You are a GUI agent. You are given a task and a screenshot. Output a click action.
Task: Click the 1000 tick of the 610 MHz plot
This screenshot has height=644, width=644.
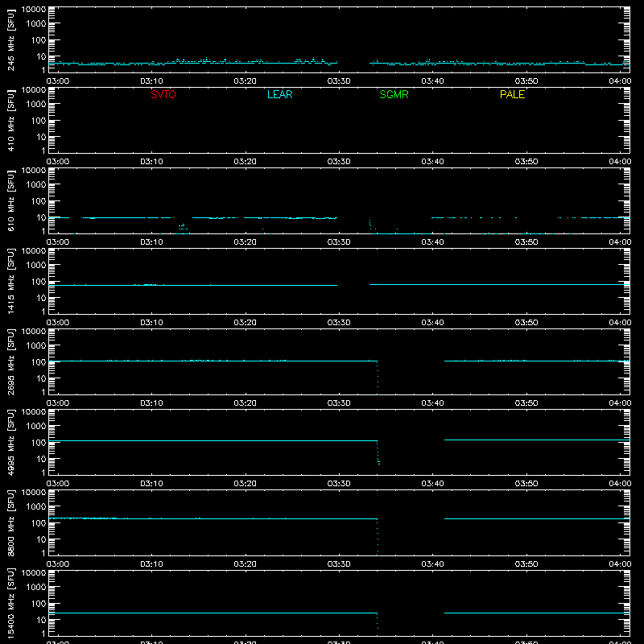(36, 185)
